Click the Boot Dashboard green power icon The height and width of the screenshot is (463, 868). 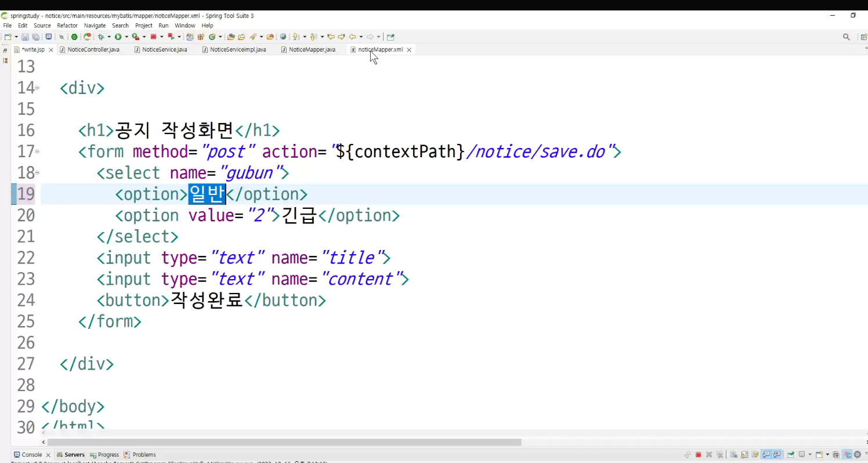74,37
